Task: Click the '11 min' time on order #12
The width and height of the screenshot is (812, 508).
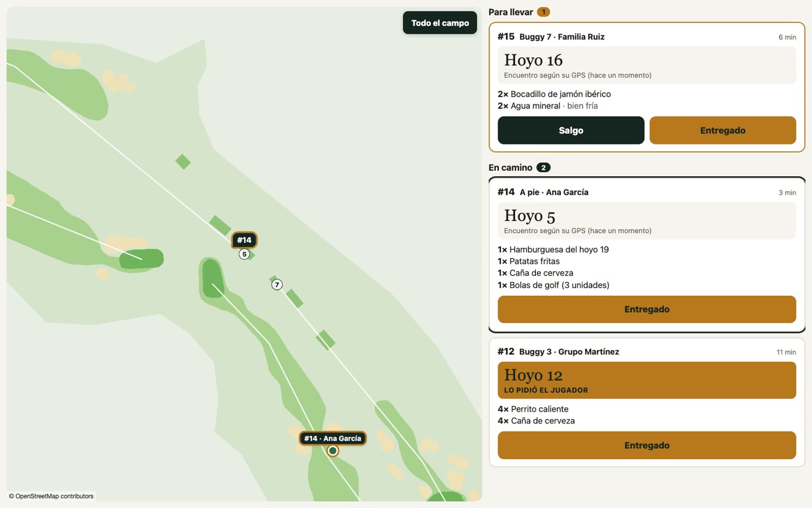Action: point(786,352)
